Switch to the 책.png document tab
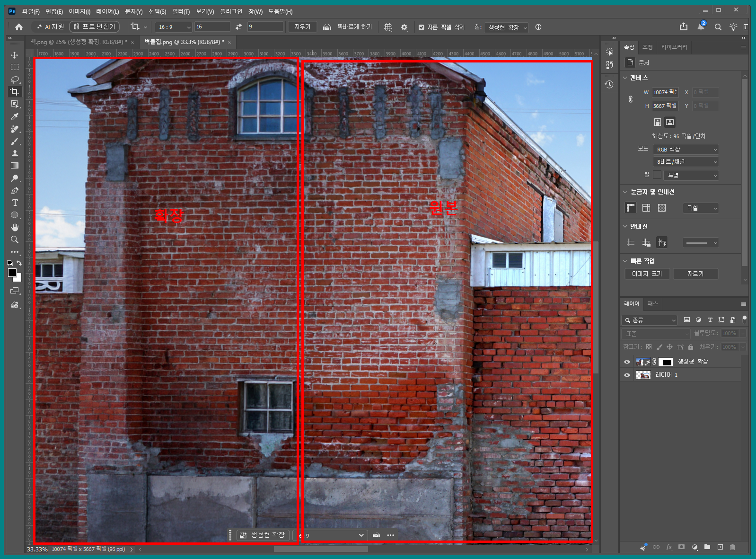 click(79, 42)
